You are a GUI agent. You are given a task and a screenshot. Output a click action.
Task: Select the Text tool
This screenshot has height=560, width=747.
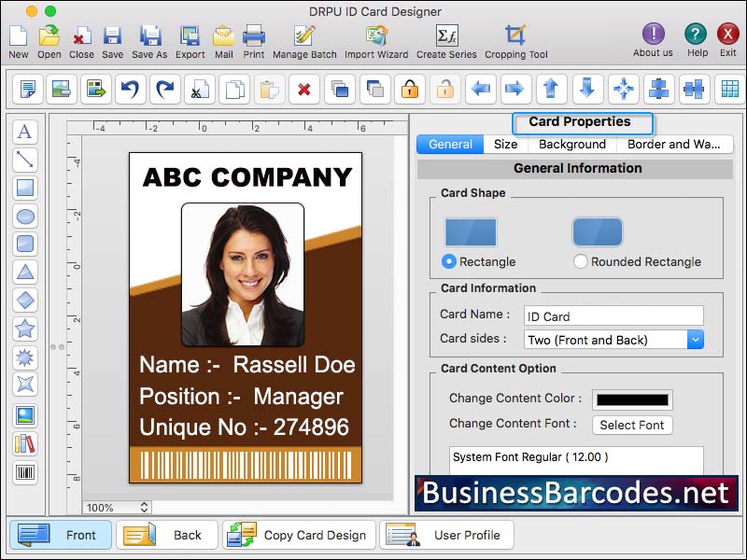[x=25, y=133]
